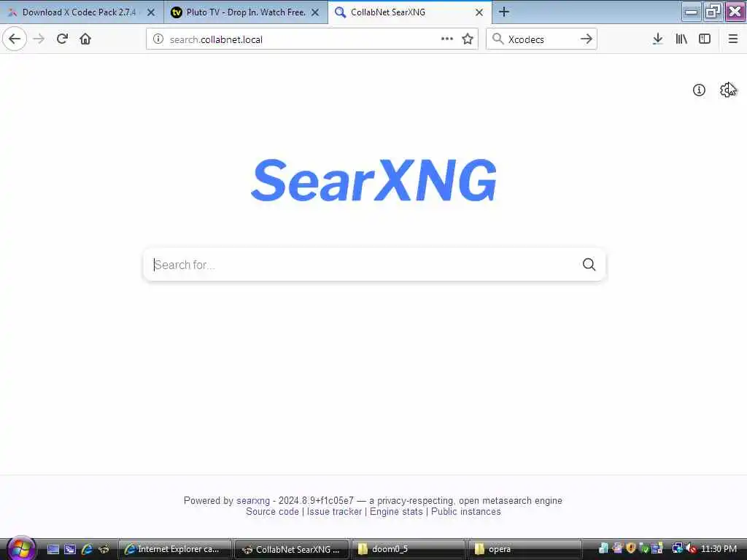Go back to the previous page
This screenshot has height=560, width=747.
15,39
